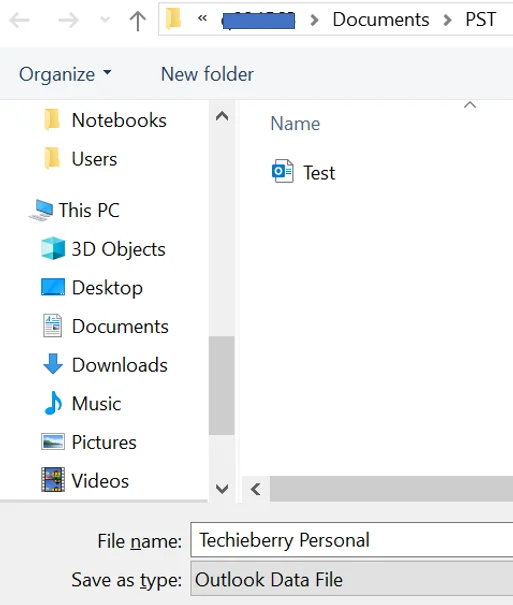Open Documents in navigation pane
Viewport: 513px width, 605px height.
coord(120,326)
